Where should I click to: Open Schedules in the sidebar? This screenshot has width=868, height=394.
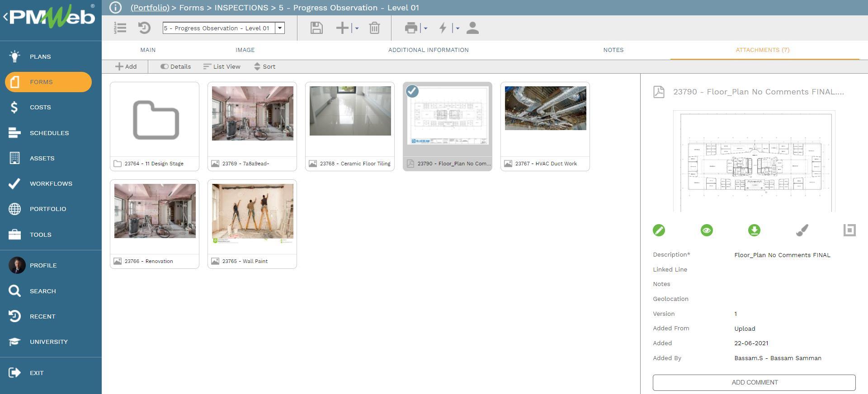pos(49,133)
